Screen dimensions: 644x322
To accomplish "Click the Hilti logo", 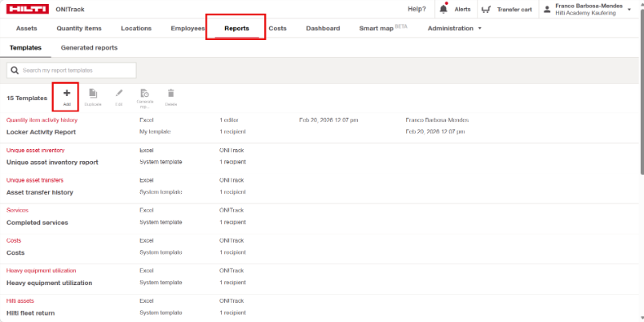I will tap(27, 9).
